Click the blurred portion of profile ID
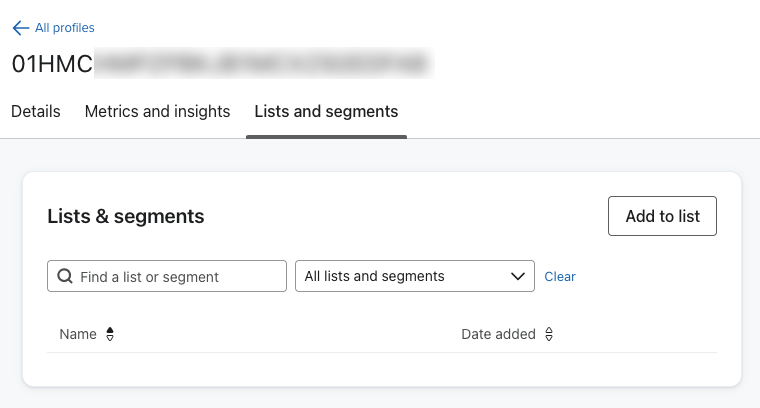The height and width of the screenshot is (408, 760). (260, 65)
